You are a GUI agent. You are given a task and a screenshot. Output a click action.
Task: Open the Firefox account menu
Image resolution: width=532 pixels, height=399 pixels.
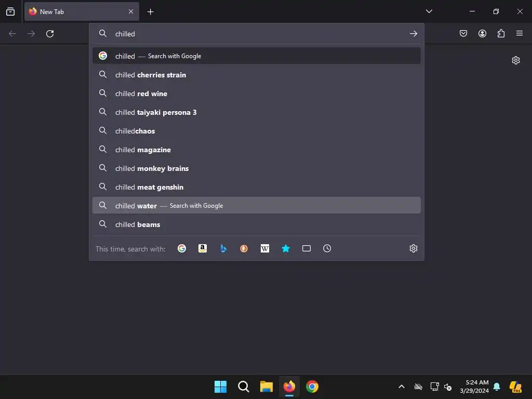click(482, 33)
